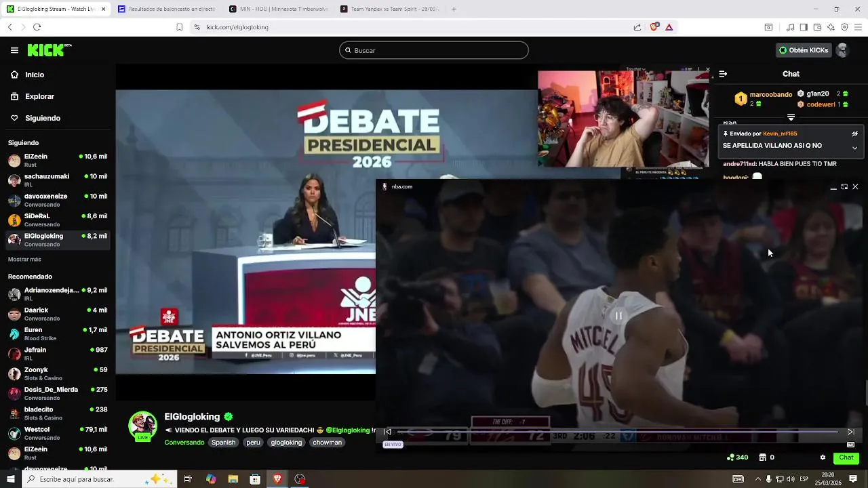Image resolution: width=868 pixels, height=488 pixels.
Task: Share this page icon in address bar
Action: coord(637,27)
